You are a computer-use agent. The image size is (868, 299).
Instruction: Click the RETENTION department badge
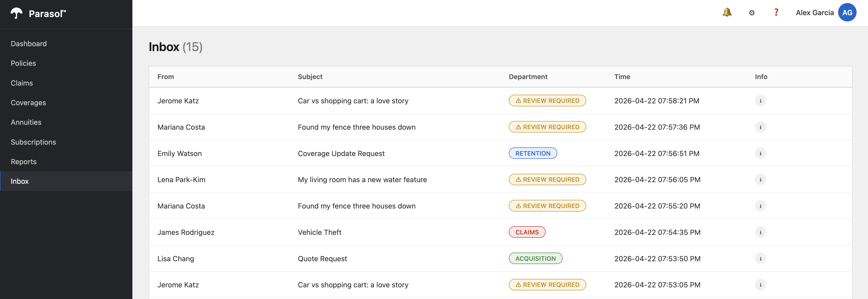point(532,153)
